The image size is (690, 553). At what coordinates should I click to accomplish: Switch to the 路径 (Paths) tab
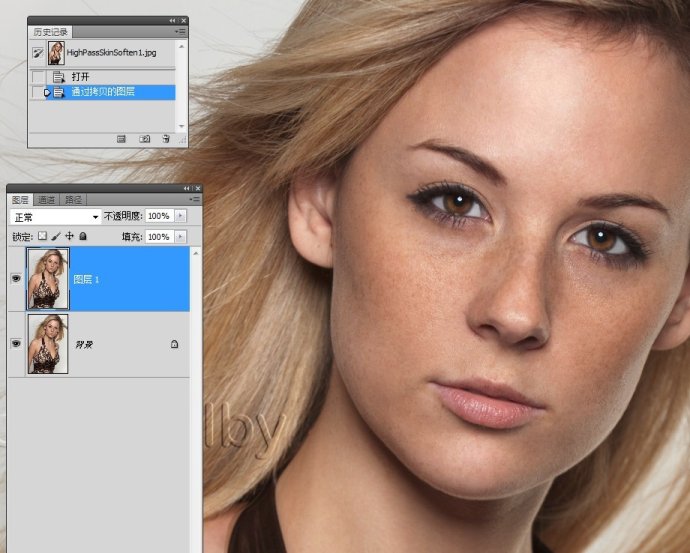[73, 200]
